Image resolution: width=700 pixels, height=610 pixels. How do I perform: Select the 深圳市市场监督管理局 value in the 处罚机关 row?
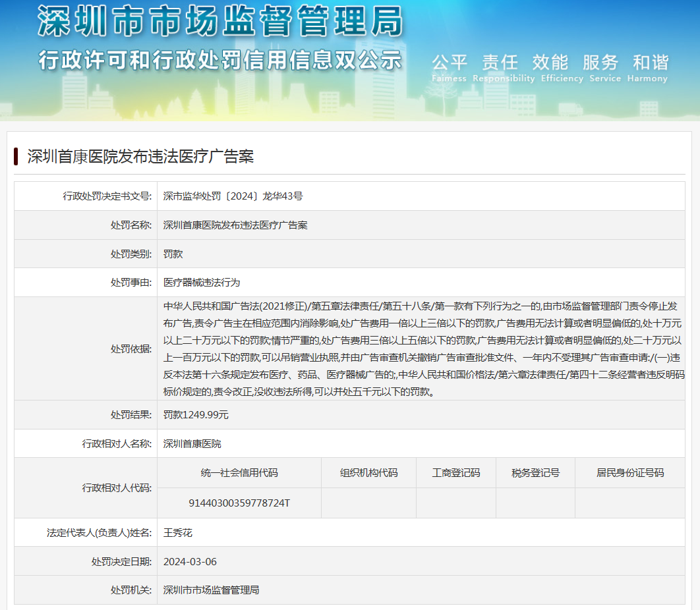211,590
